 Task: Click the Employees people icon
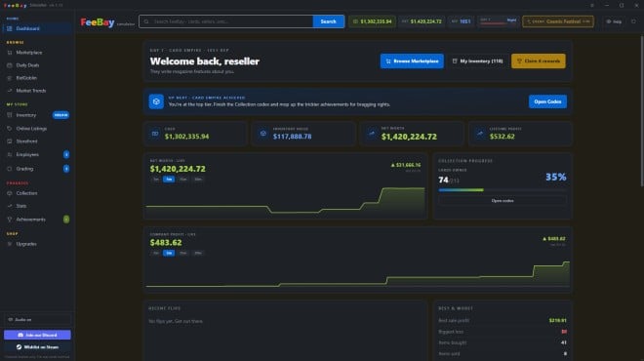(10, 154)
